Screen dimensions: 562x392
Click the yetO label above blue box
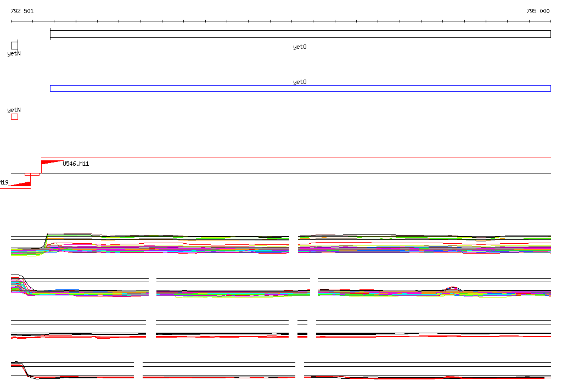[x=300, y=82]
